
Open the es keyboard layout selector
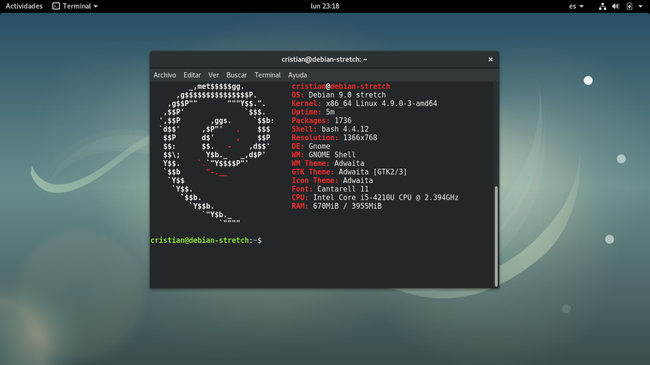[x=576, y=6]
